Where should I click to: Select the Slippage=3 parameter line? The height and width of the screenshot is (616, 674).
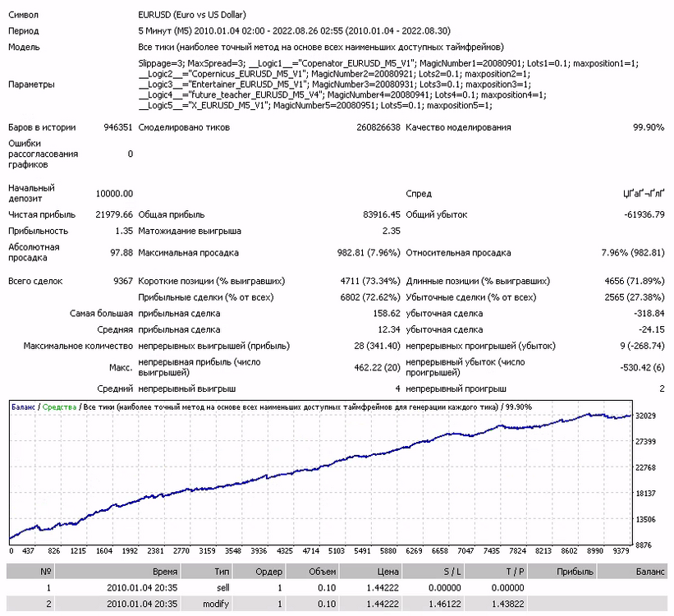coord(388,63)
